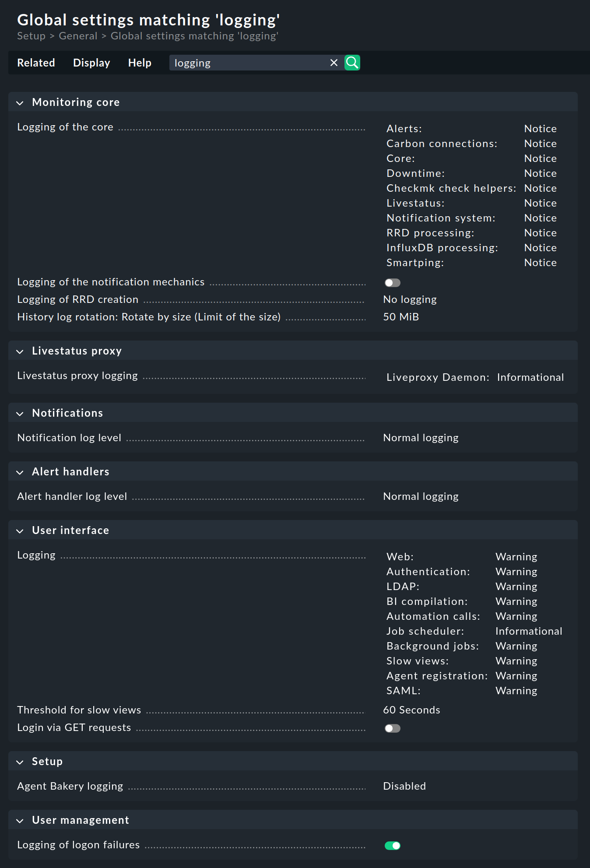Click the green search magnifier icon
This screenshot has width=590, height=868.
pos(352,63)
